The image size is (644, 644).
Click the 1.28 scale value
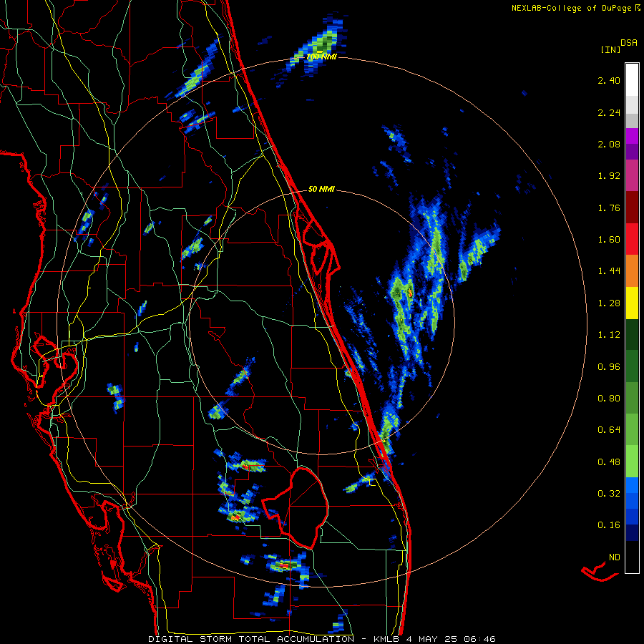(609, 303)
